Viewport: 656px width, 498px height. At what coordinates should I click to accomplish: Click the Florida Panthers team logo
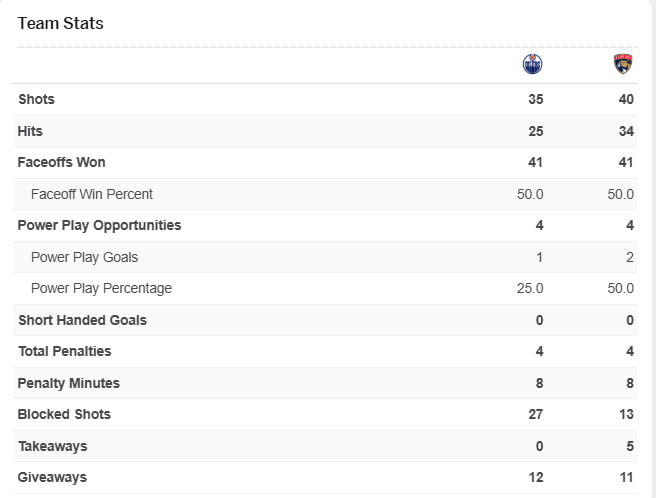623,65
